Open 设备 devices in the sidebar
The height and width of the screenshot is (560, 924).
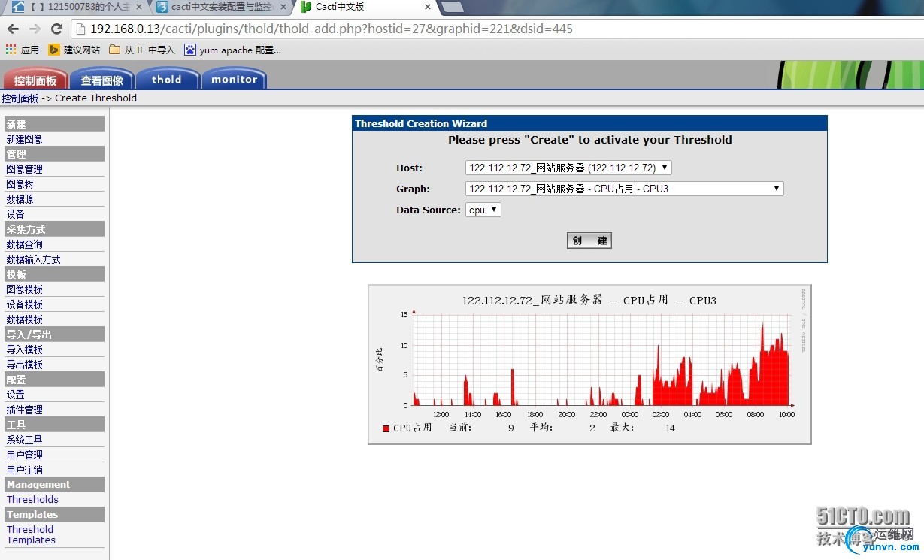16,214
